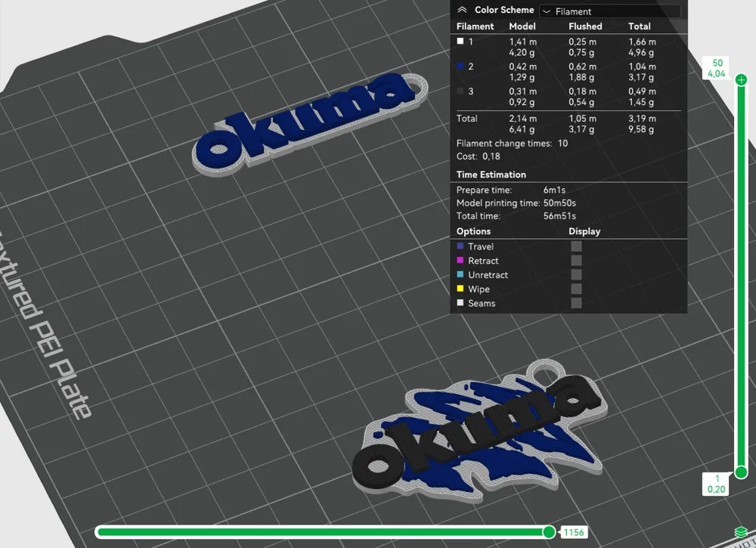756x548 pixels.
Task: Click the Travel purple legend icon
Action: coord(460,246)
